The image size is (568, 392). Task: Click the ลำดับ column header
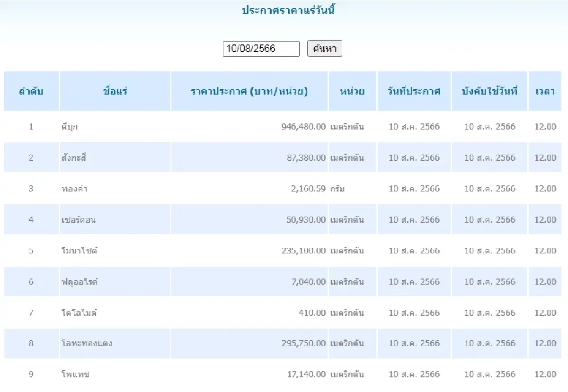coord(31,91)
